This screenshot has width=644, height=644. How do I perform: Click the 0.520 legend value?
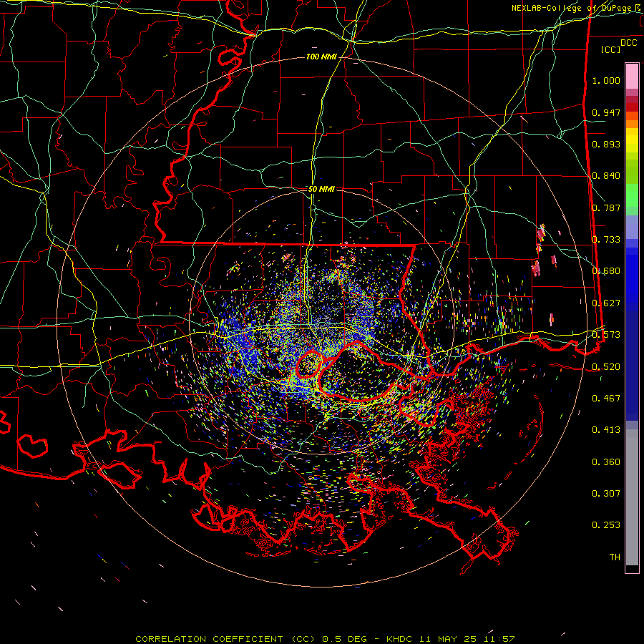point(606,367)
